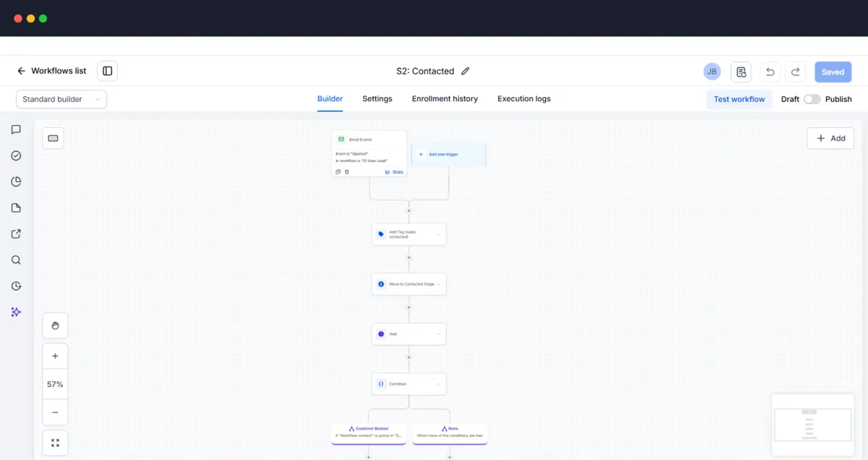868x460 pixels.
Task: Open the Execution logs tab
Action: (524, 99)
